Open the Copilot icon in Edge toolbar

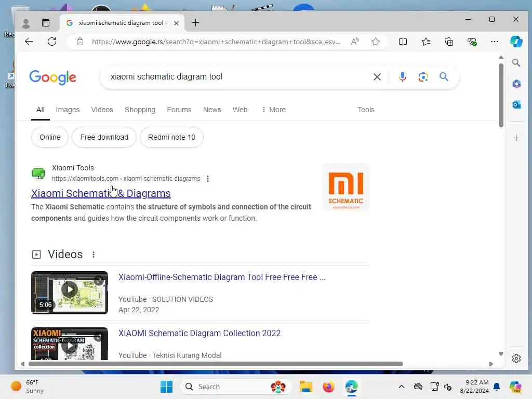coord(516,42)
